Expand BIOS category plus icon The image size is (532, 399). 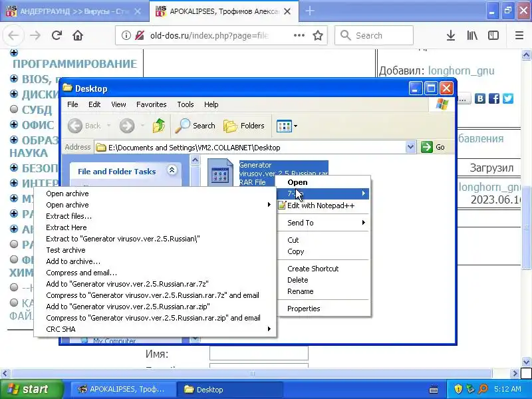[14, 78]
